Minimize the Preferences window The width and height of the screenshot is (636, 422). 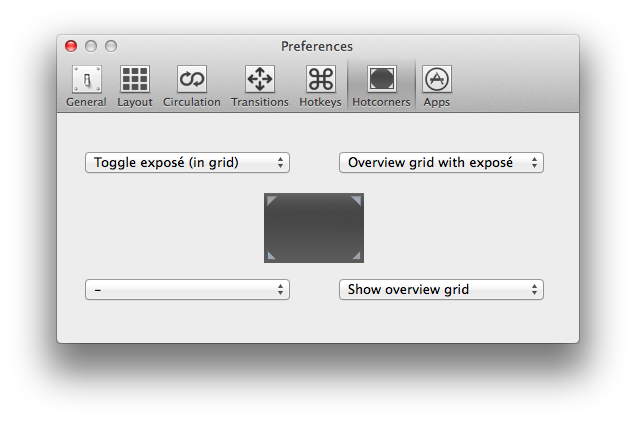coord(91,46)
